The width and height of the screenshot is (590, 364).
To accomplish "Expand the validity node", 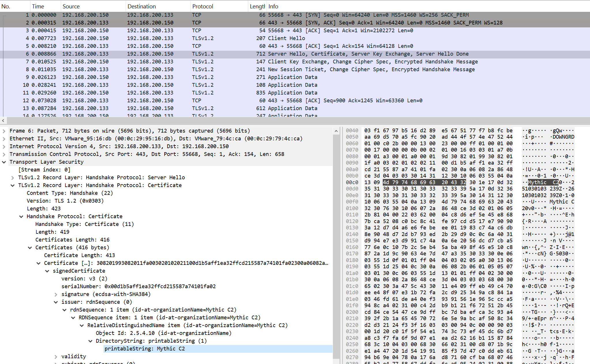I will click(x=56, y=357).
